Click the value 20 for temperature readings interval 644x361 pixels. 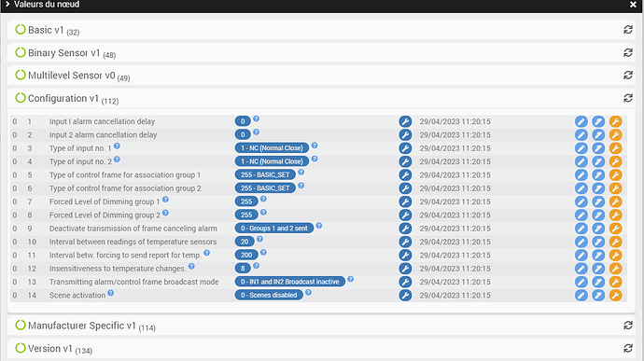(245, 242)
